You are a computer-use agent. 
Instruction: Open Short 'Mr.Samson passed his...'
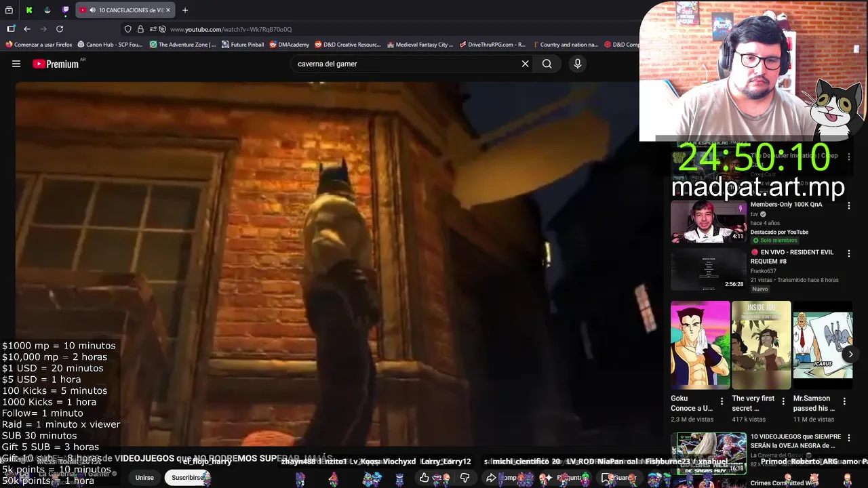pyautogui.click(x=823, y=345)
